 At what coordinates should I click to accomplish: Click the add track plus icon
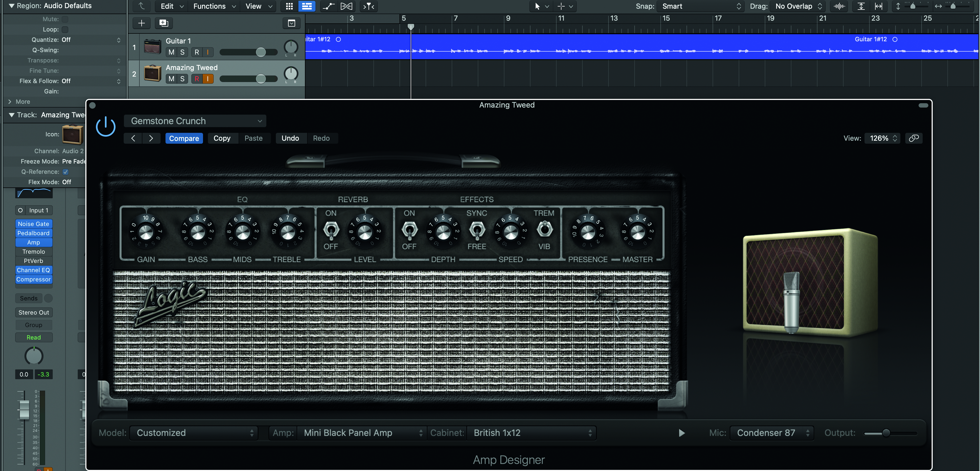[x=142, y=23]
